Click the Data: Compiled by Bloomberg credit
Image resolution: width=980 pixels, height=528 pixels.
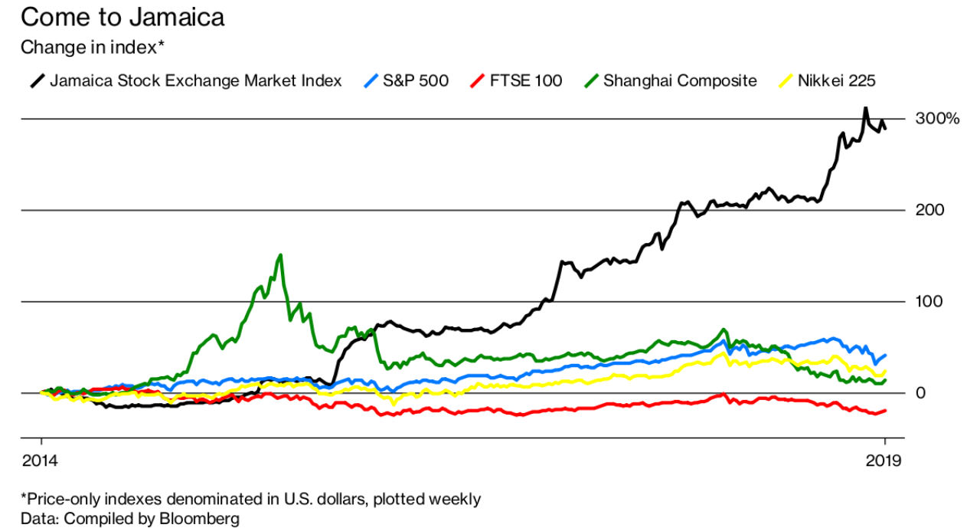tap(130, 518)
